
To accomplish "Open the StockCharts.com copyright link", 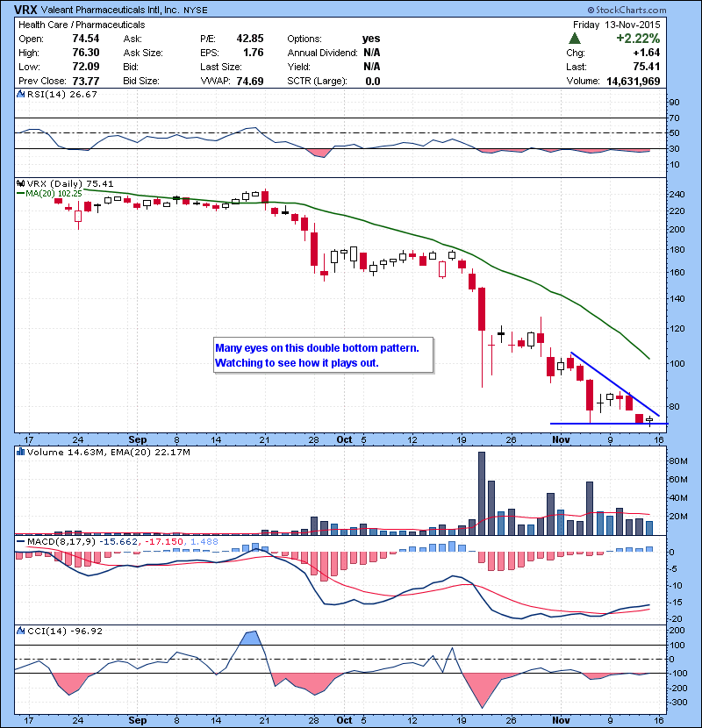I will click(x=627, y=10).
